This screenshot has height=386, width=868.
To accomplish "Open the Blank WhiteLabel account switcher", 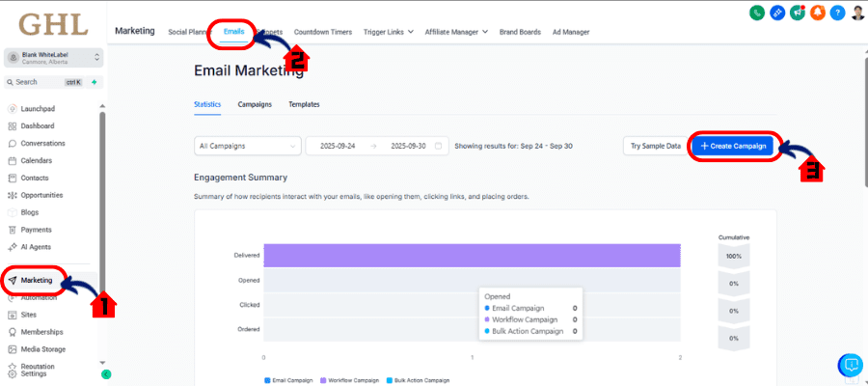I will (x=53, y=58).
